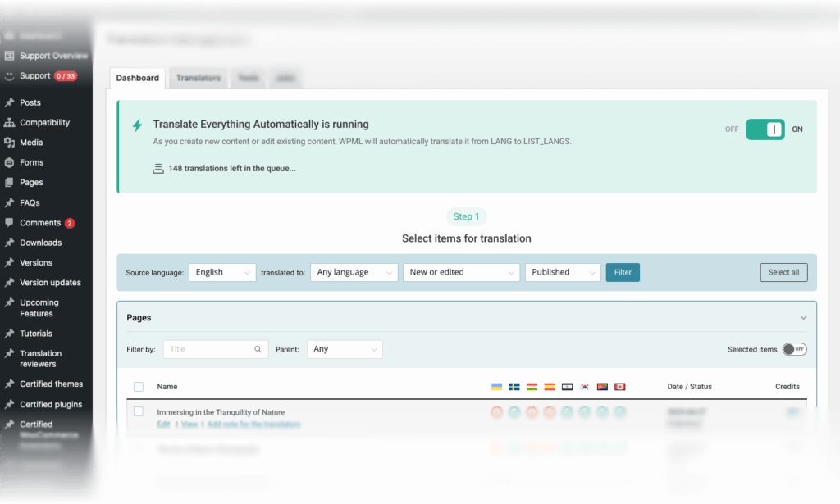Click the pin icon beside Tutorials
840x504 pixels.
pos(9,334)
